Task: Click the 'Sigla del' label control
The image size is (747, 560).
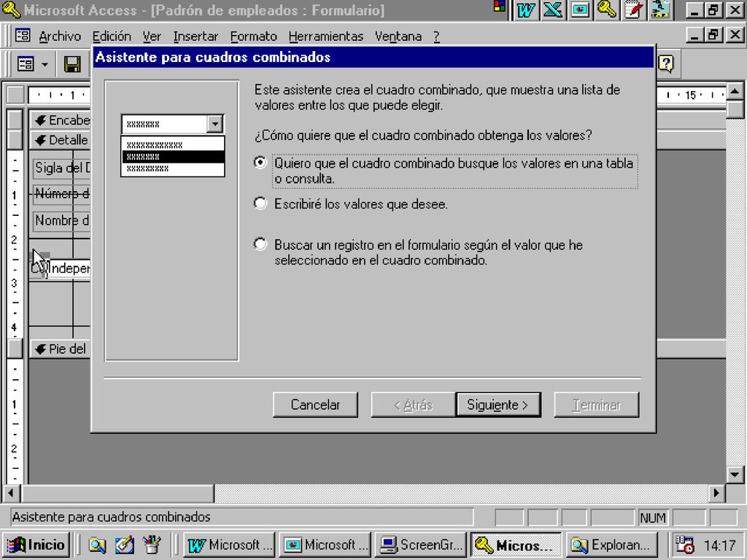Action: point(61,168)
